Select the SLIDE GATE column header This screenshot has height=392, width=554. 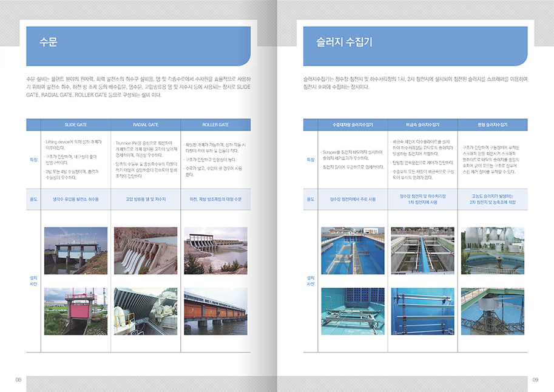coord(76,124)
